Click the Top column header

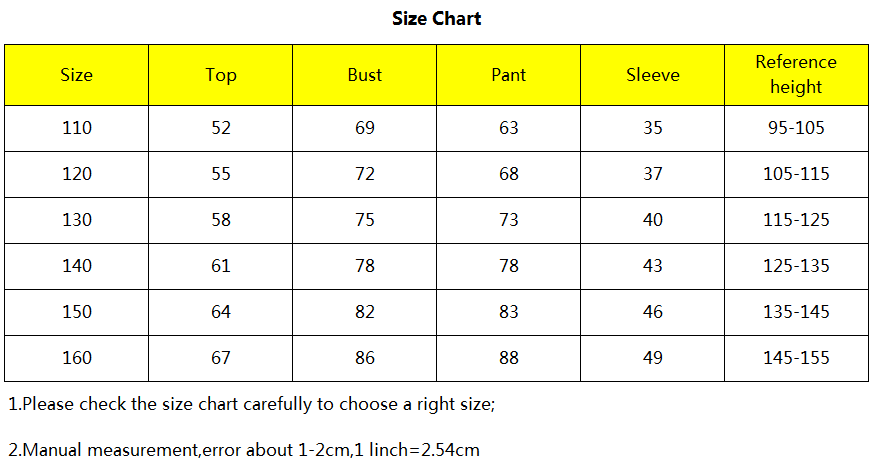click(221, 75)
